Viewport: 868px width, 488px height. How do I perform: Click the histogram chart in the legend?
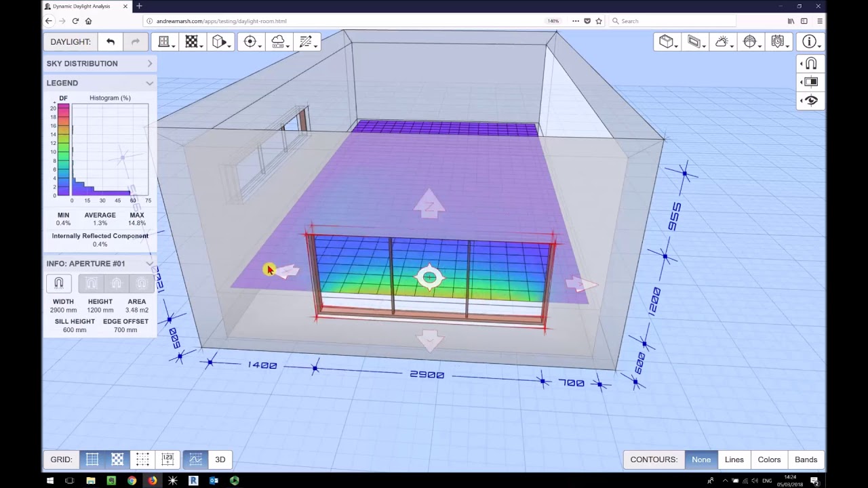(109, 150)
